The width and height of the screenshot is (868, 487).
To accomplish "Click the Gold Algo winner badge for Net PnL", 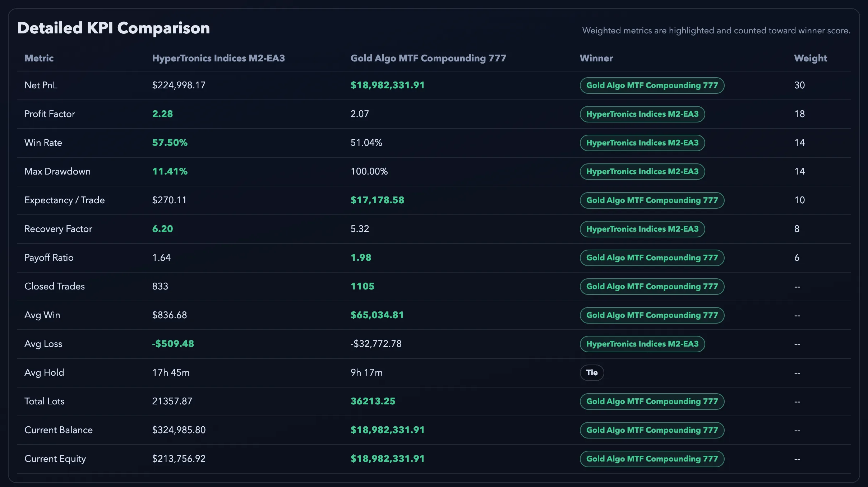I will (x=651, y=85).
